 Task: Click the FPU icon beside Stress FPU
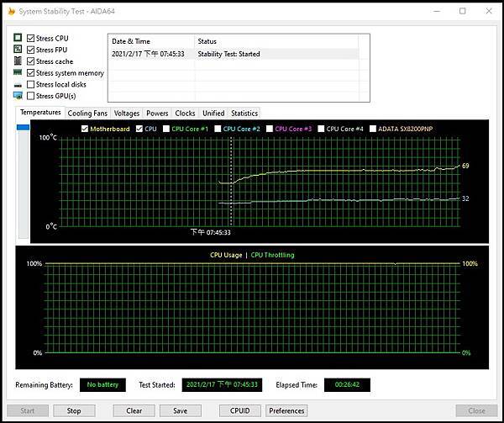18,50
